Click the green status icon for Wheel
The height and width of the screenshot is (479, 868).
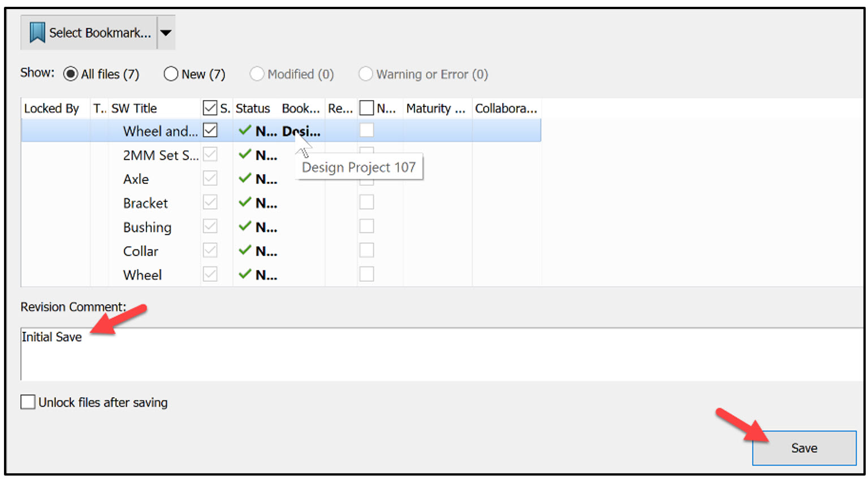(x=245, y=274)
